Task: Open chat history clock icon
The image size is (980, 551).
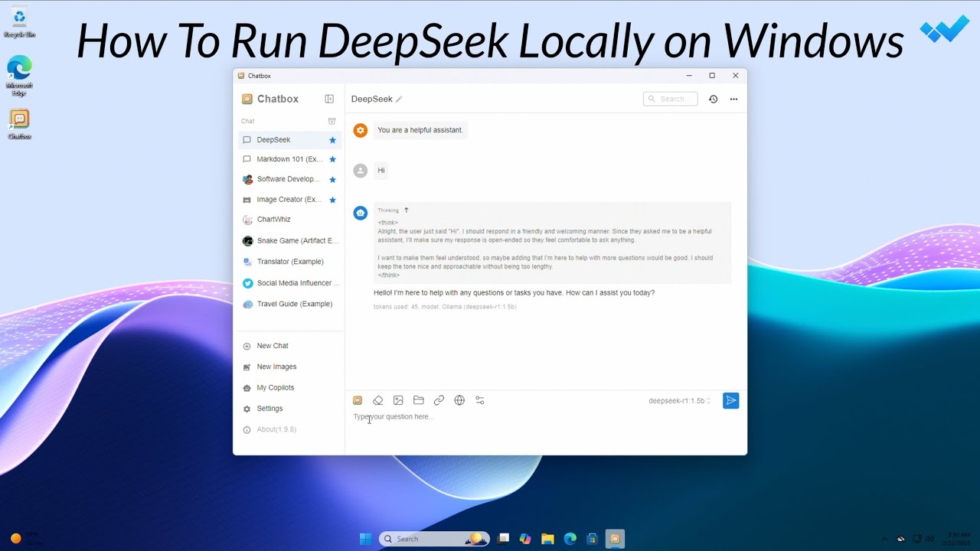Action: click(x=713, y=99)
